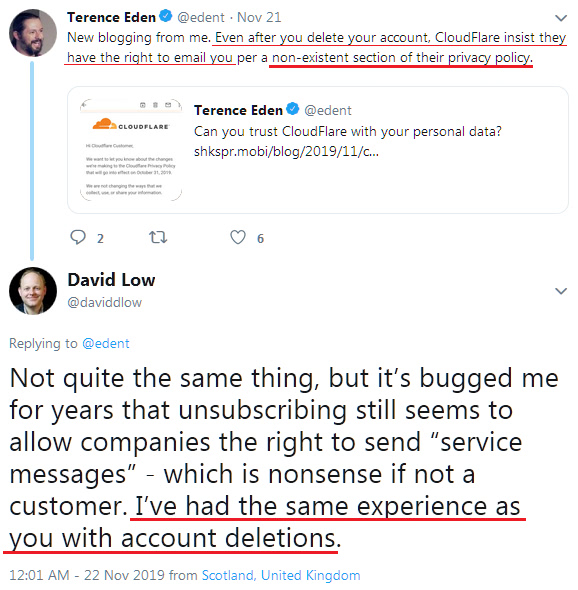Click the @daviddlow handle
The height and width of the screenshot is (590, 578).
(x=105, y=302)
